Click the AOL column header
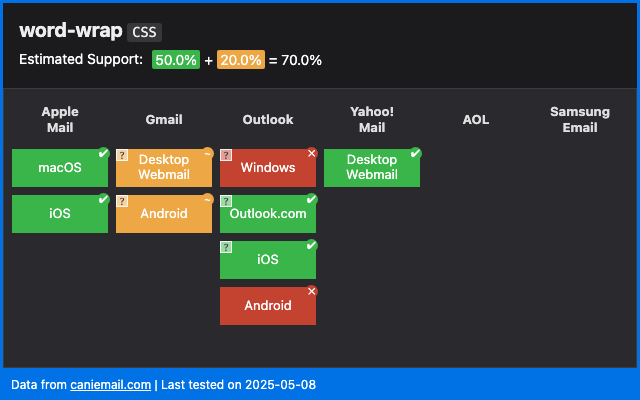This screenshot has width=640, height=400. (x=476, y=120)
